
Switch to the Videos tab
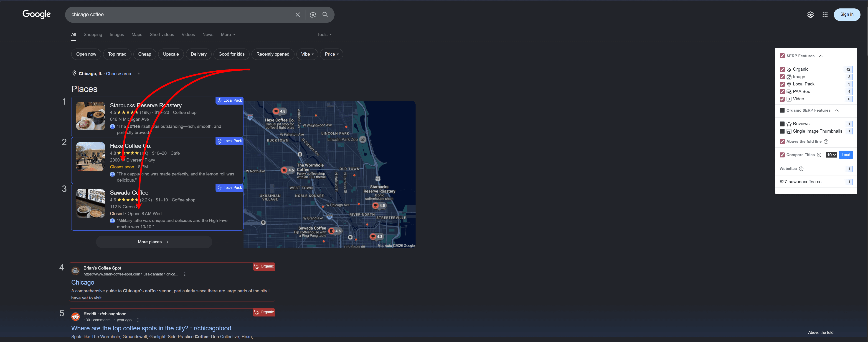coord(188,35)
